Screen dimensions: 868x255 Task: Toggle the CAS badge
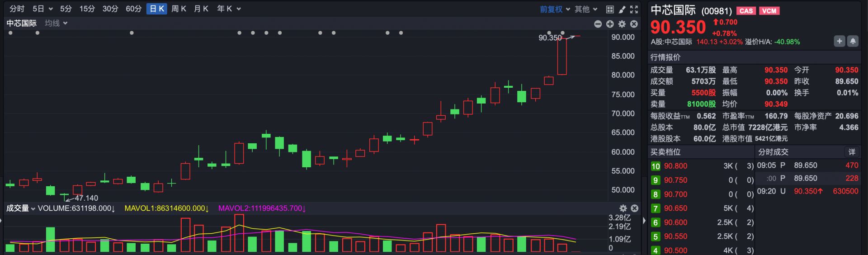tap(746, 11)
